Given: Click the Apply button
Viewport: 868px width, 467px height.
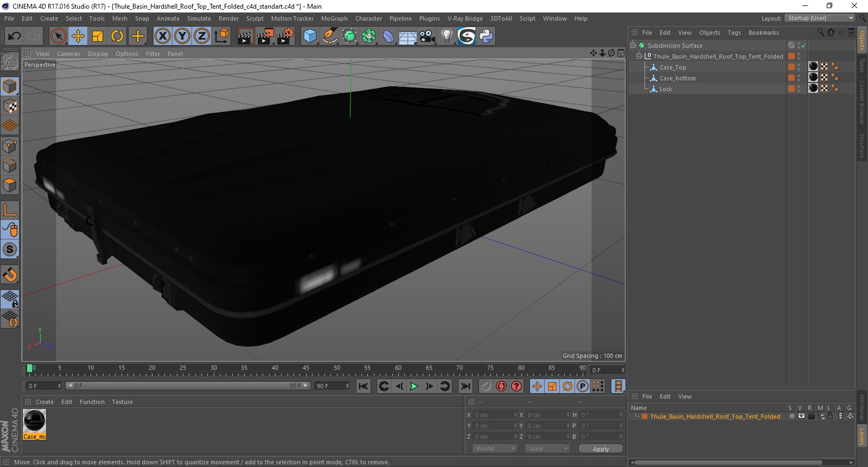Looking at the screenshot, I should [601, 449].
